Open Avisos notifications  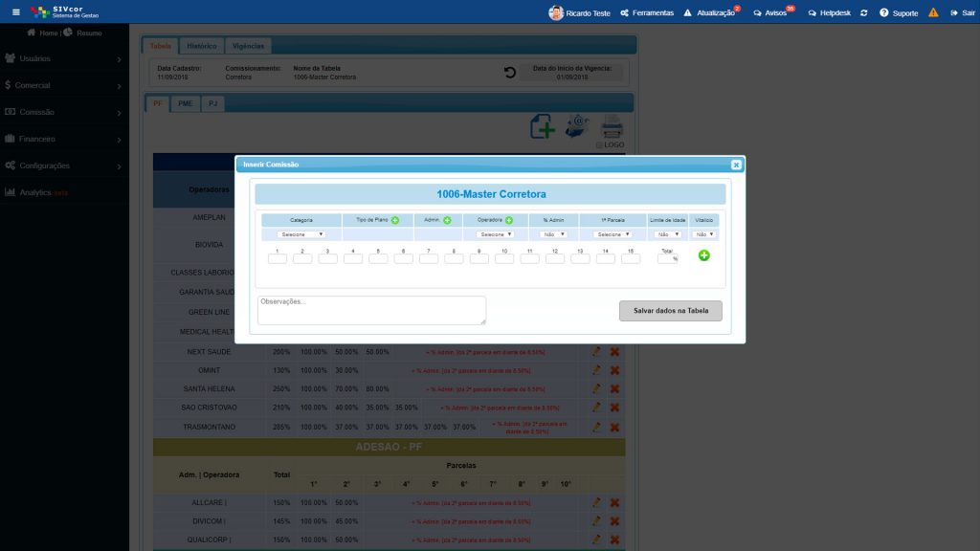[773, 13]
